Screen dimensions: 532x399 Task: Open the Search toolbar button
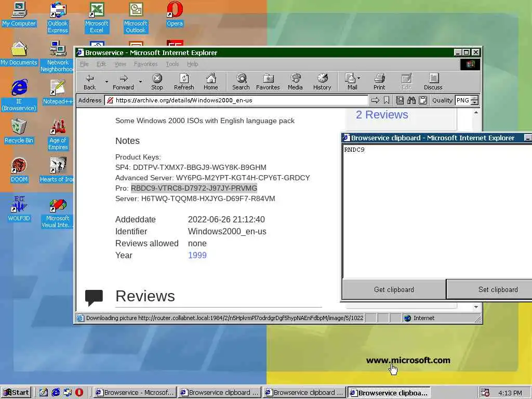pyautogui.click(x=241, y=82)
